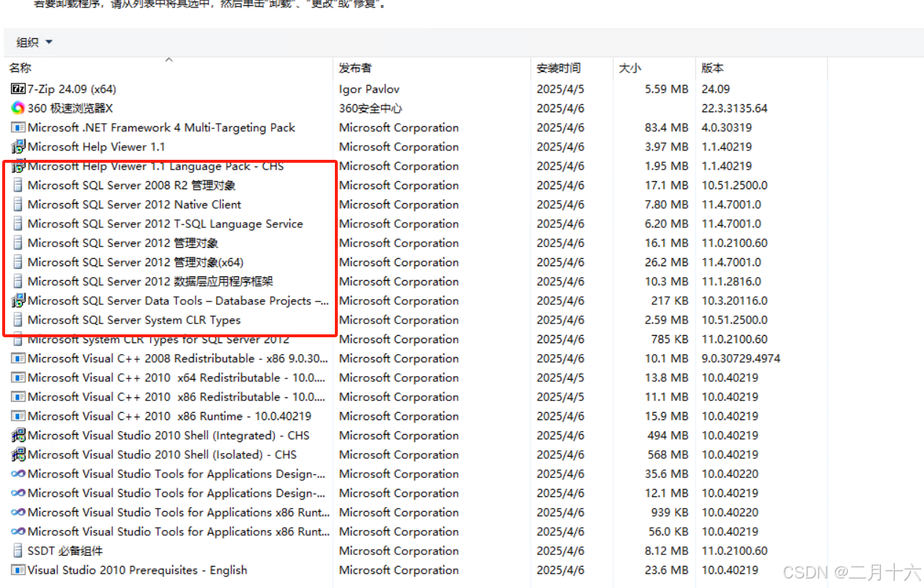Click icon for SQL Server 2012 管理对象(x64)
This screenshot has height=588, width=924.
pyautogui.click(x=18, y=262)
